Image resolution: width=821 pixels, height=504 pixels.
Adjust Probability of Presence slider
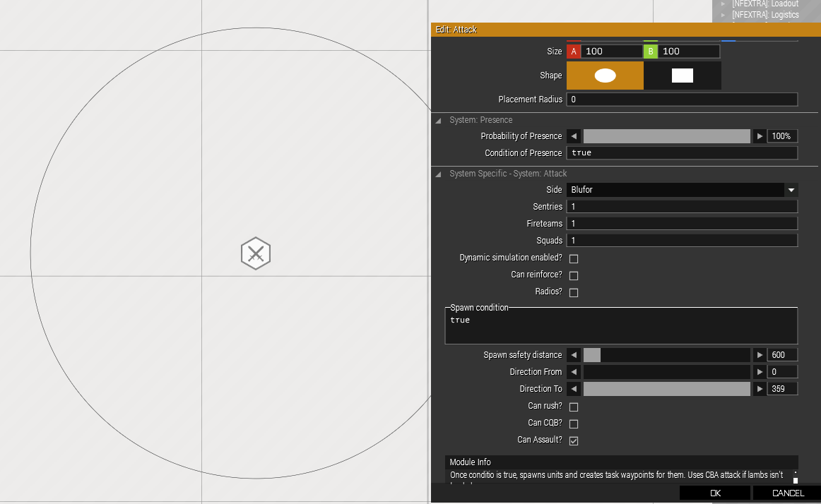(666, 136)
